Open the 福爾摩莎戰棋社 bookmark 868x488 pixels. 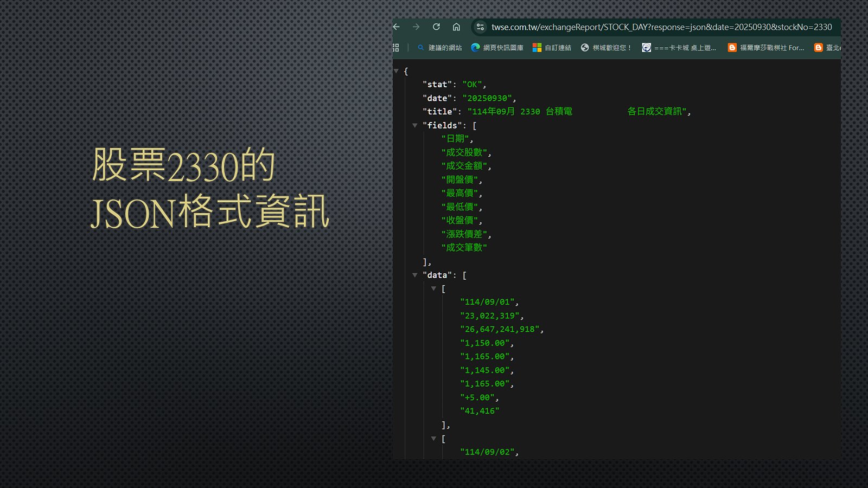click(x=766, y=48)
